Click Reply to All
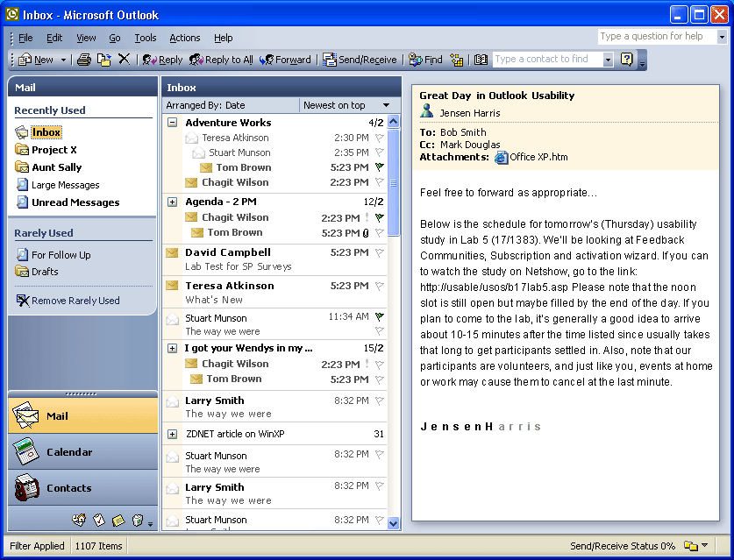 221,60
